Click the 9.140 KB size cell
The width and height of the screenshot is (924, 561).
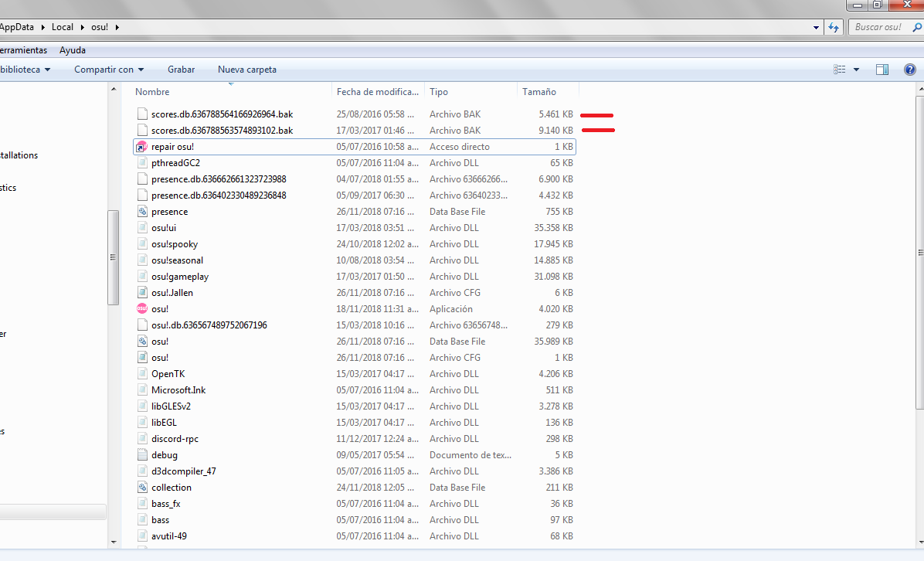555,131
